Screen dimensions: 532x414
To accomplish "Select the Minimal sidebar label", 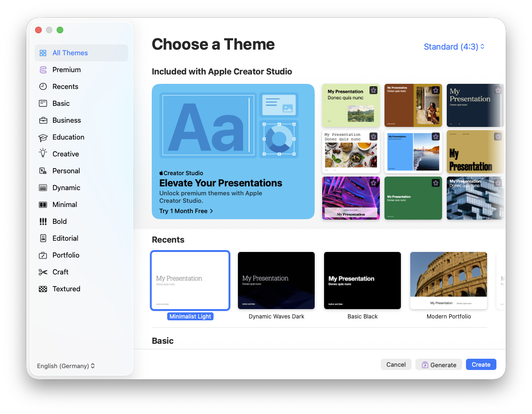I will click(65, 205).
